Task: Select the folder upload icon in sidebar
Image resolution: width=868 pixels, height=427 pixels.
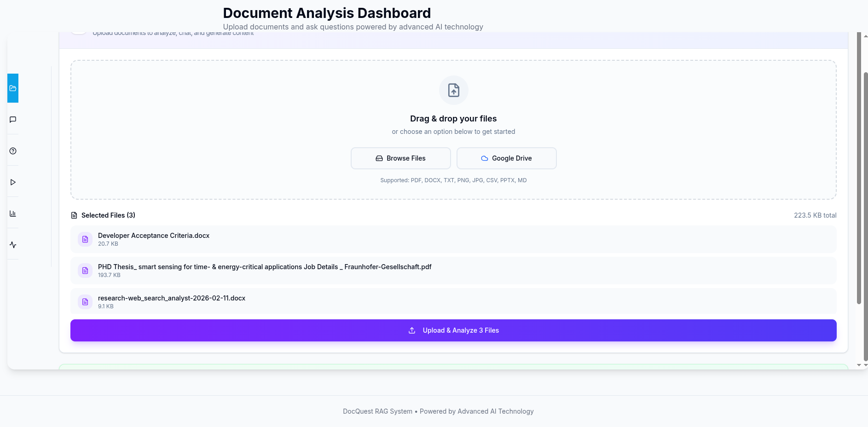Action: 12,87
